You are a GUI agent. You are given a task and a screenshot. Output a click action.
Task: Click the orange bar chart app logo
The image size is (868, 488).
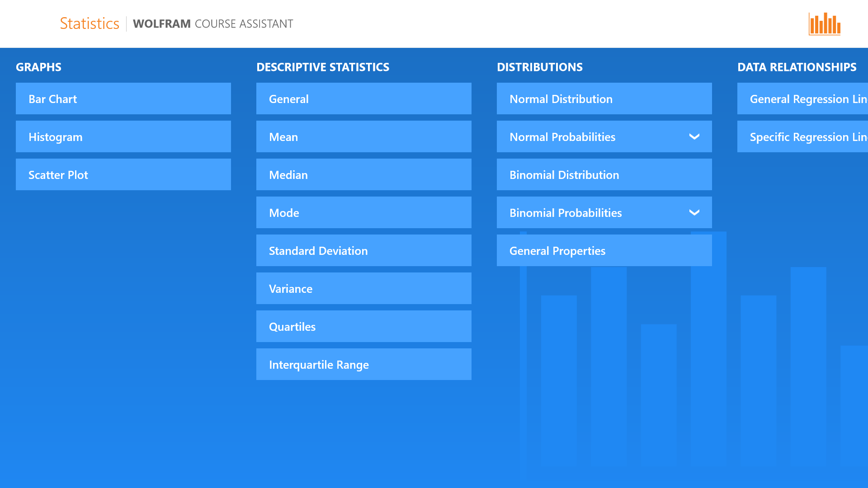825,23
